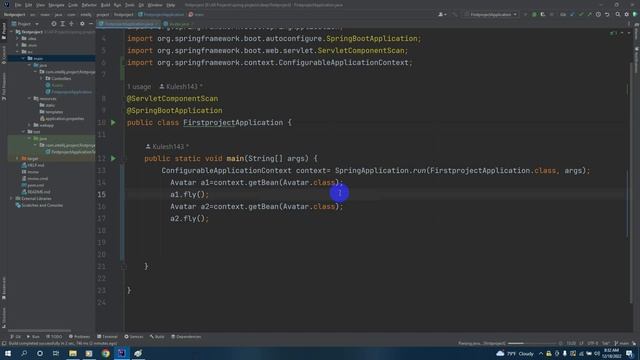Run the FirstprojectApplication class from the gutter
This screenshot has height=360, width=640.
pyautogui.click(x=113, y=122)
